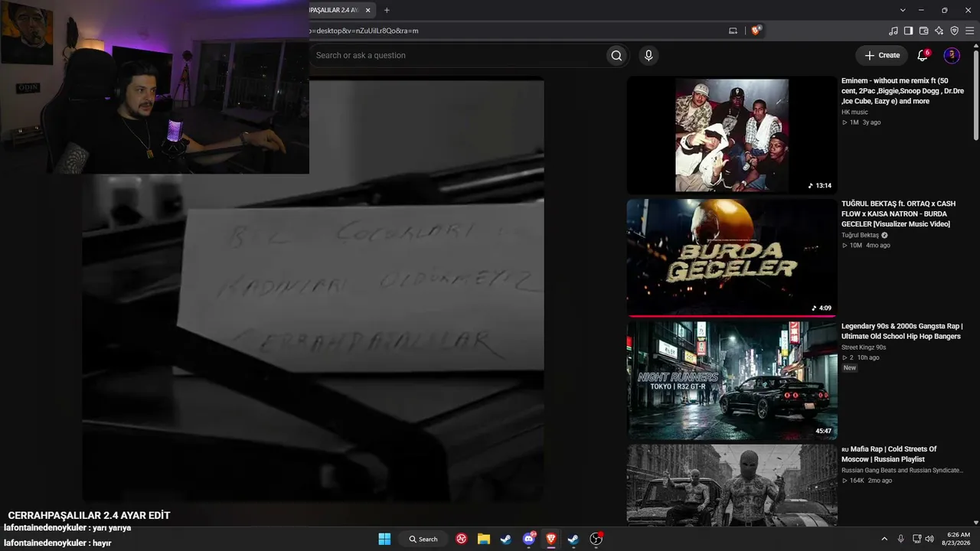Focus the YouTube search box

click(459, 55)
